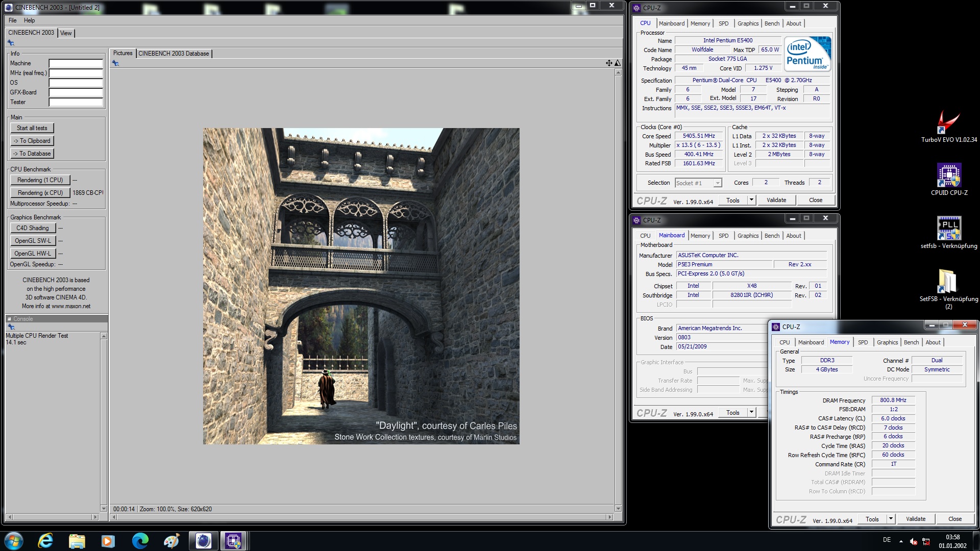Run Rendering (1 CPU) benchmark
This screenshot has height=551, width=980.
[40, 180]
